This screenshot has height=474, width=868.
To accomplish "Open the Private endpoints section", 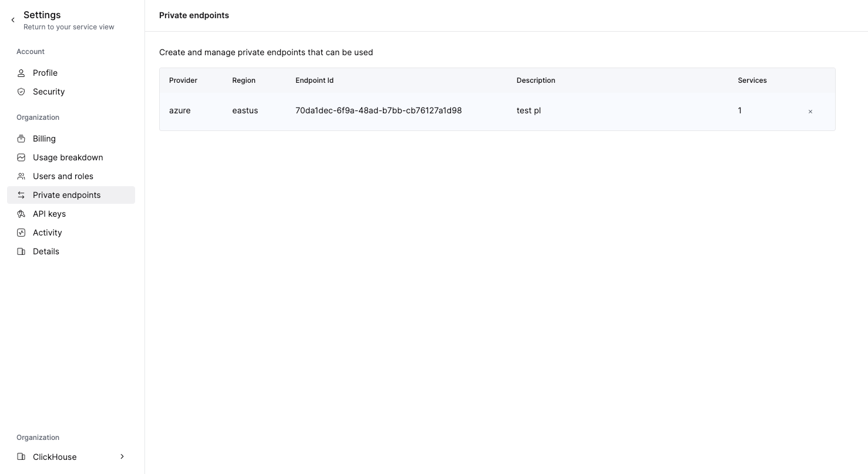I will click(x=66, y=195).
